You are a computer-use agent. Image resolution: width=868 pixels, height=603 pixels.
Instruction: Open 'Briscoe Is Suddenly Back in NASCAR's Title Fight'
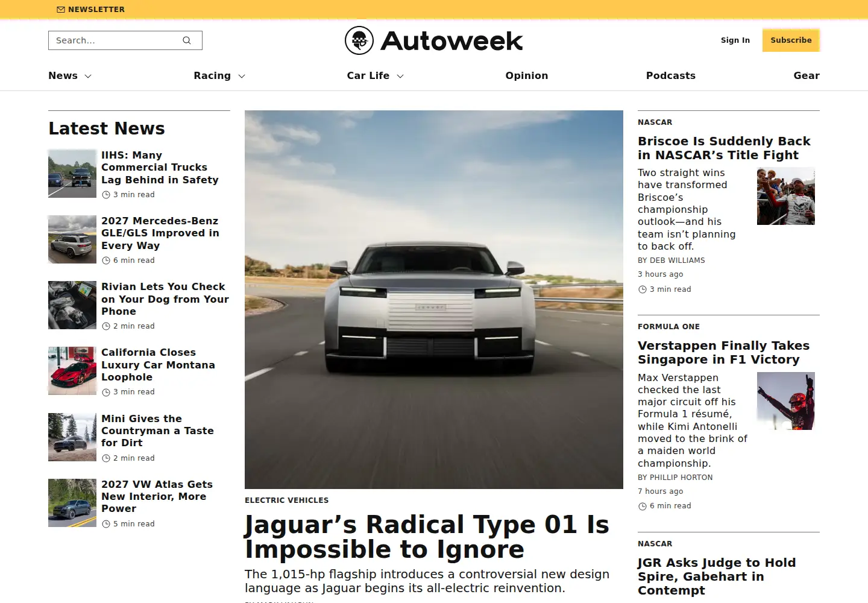[x=724, y=148]
